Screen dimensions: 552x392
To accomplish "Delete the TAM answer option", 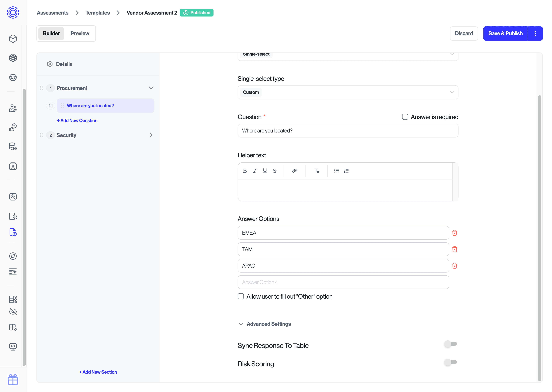I will point(455,249).
